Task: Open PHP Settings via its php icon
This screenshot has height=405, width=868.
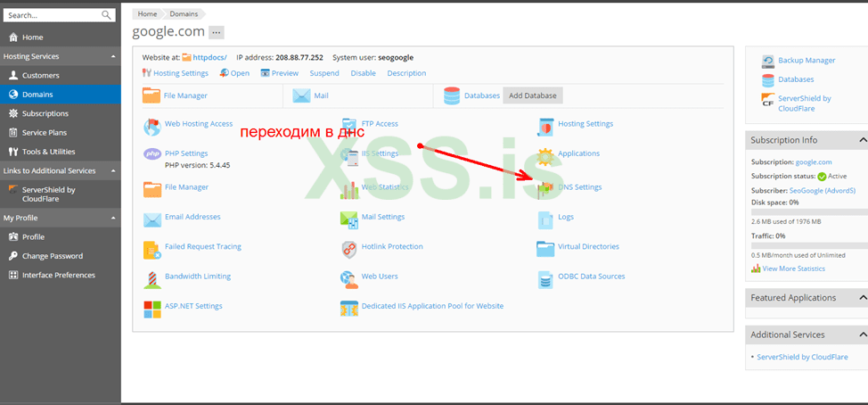Action: [152, 154]
